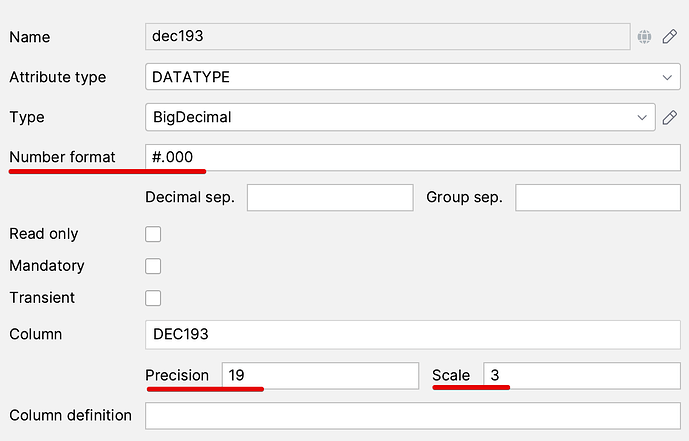
Task: Select the Scale field showing 3
Action: click(x=582, y=376)
